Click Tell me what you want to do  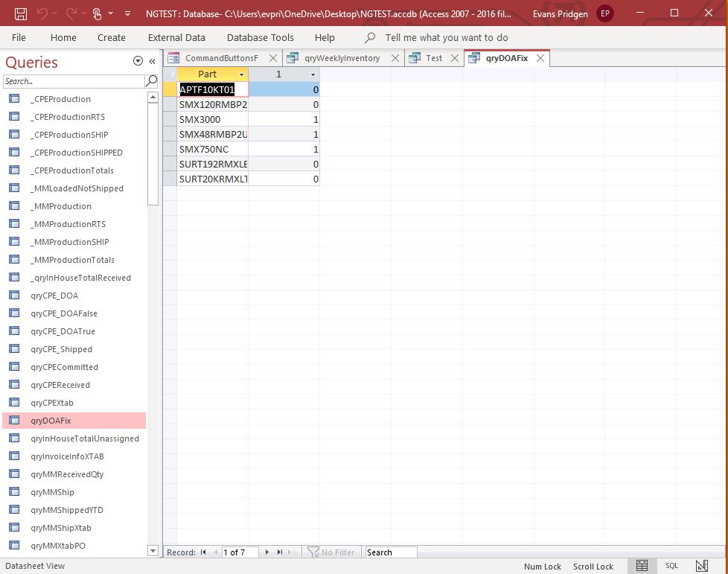tap(446, 38)
